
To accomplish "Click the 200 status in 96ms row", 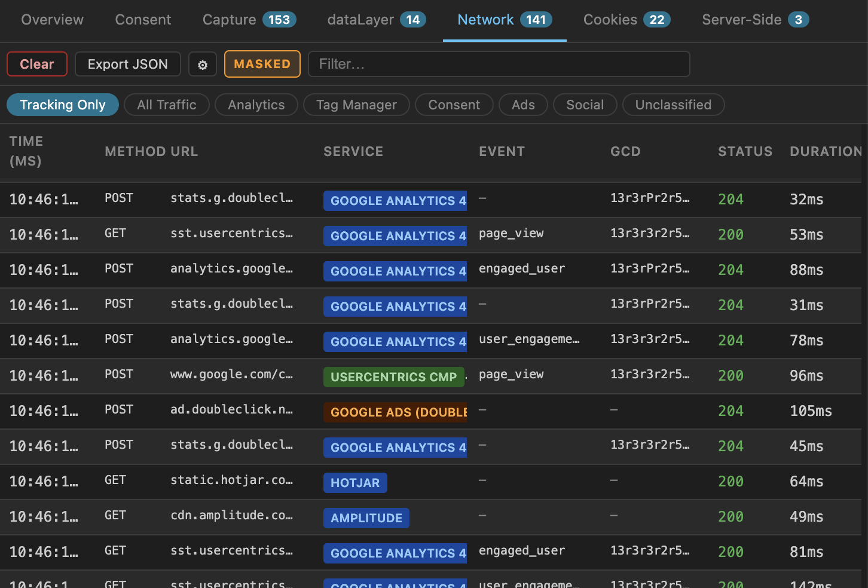I will 731,376.
